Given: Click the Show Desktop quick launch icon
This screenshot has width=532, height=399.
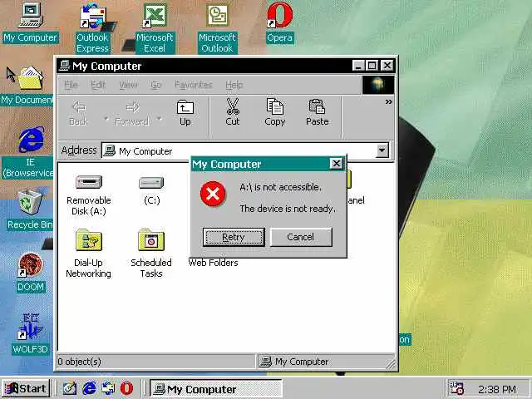Looking at the screenshot, I should [x=70, y=388].
